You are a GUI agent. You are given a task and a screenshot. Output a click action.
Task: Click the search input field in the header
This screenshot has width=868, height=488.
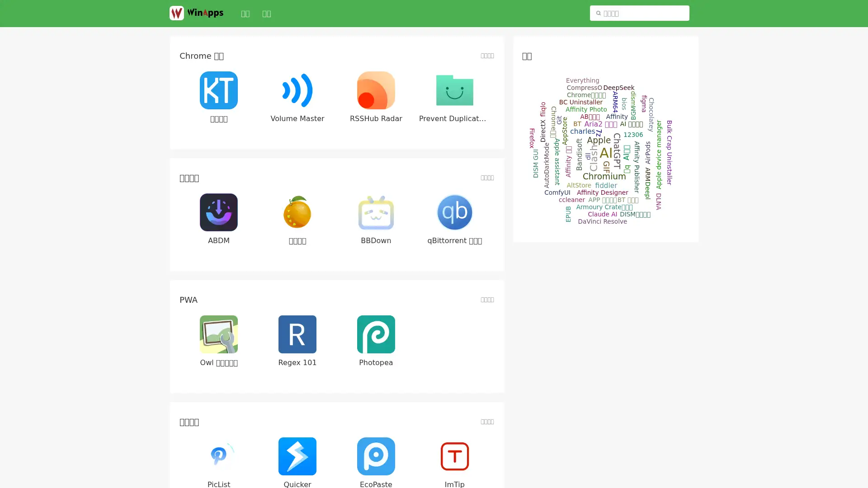coord(639,13)
